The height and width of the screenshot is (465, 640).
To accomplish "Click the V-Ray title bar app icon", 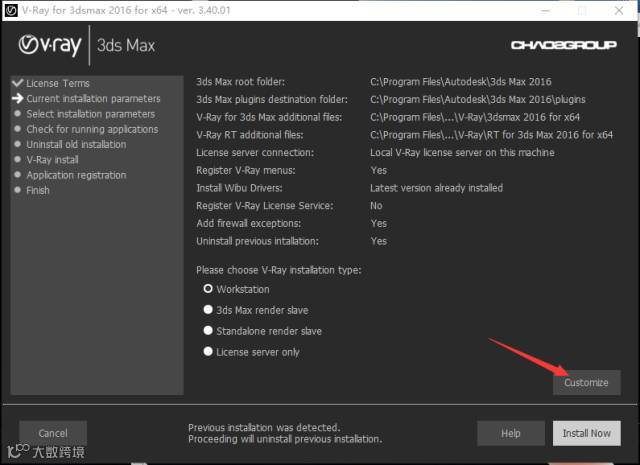I will (x=11, y=10).
